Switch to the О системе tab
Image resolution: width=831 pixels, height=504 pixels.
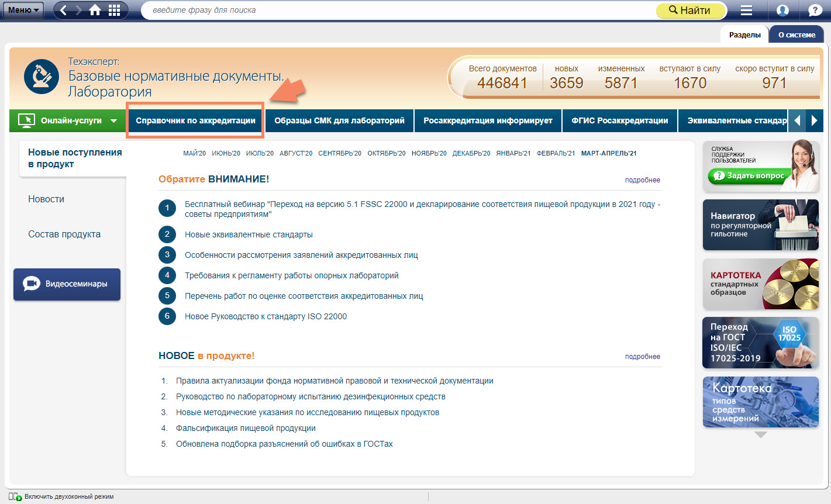pyautogui.click(x=796, y=34)
